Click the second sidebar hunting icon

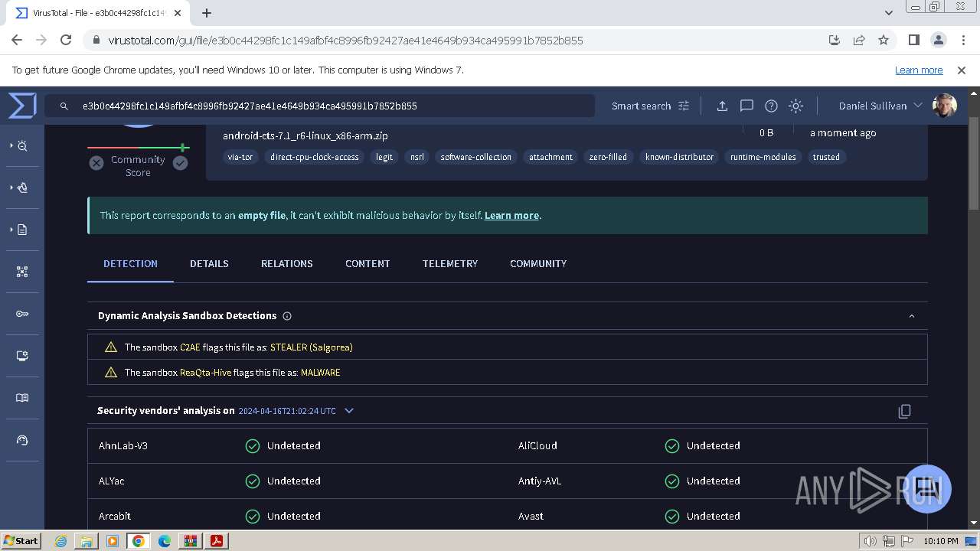pos(22,187)
